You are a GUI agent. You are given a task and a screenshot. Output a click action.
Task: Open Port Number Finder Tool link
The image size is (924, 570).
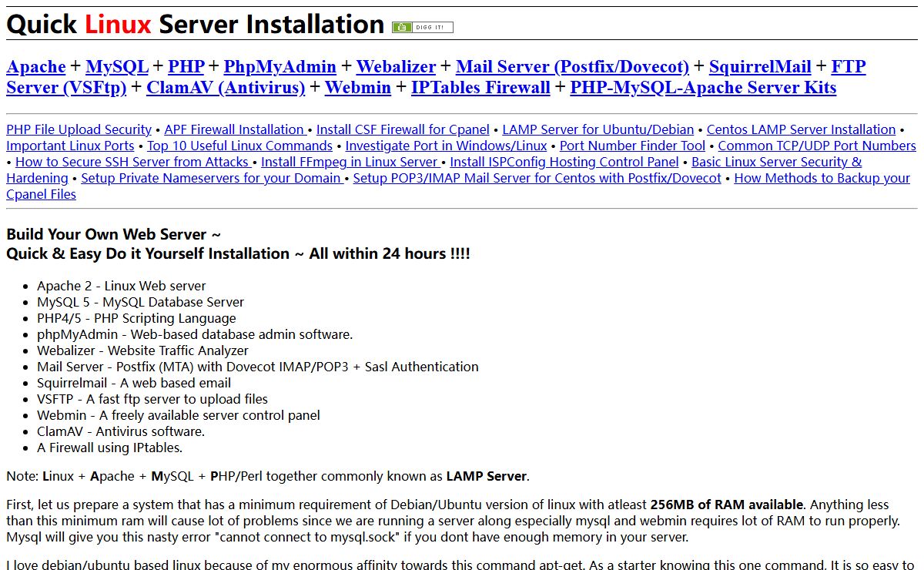click(x=632, y=146)
